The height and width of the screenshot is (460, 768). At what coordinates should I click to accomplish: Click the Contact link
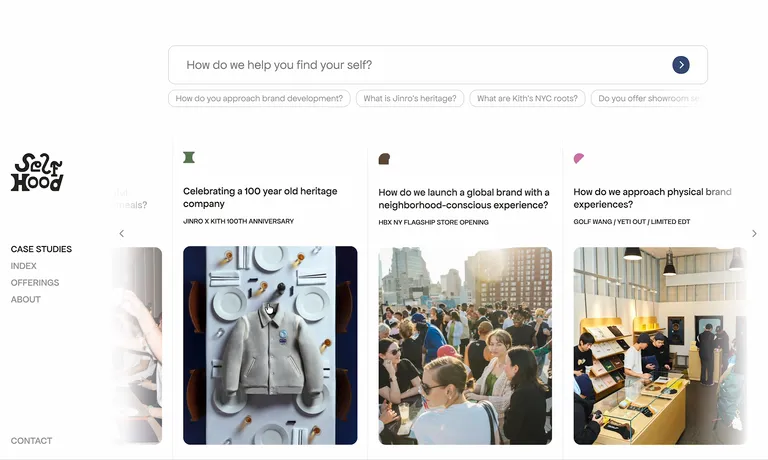(x=31, y=441)
